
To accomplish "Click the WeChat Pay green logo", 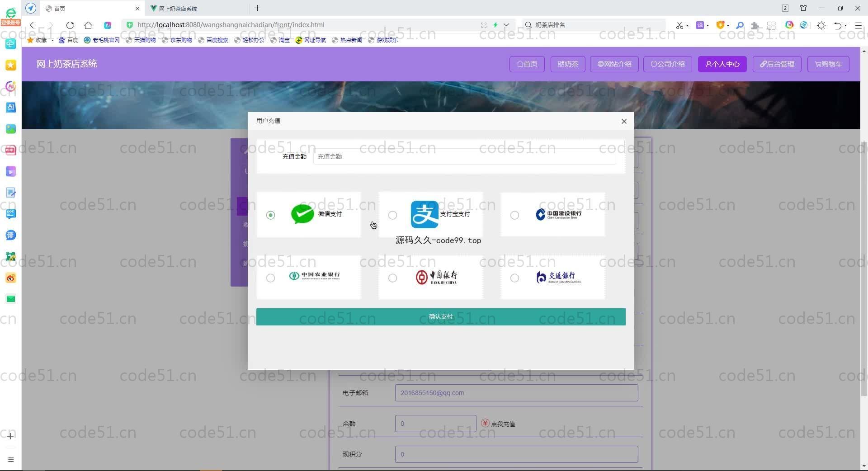I will coord(302,214).
